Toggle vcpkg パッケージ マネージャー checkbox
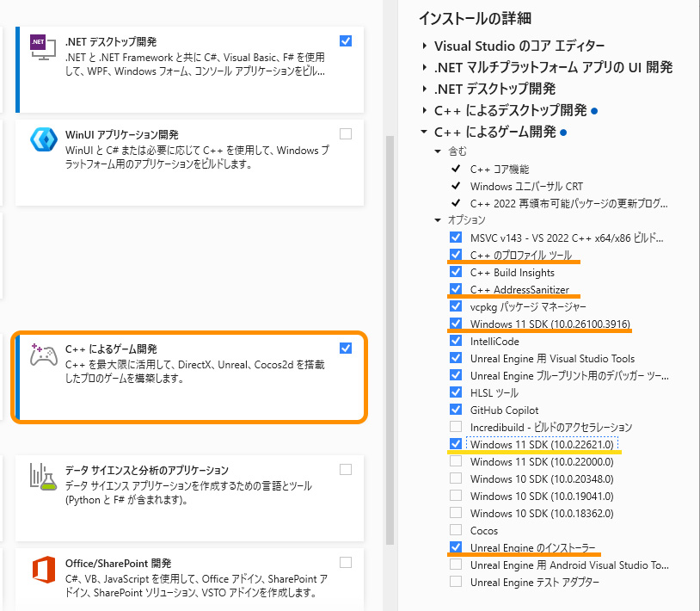700x611 pixels. pyautogui.click(x=456, y=306)
